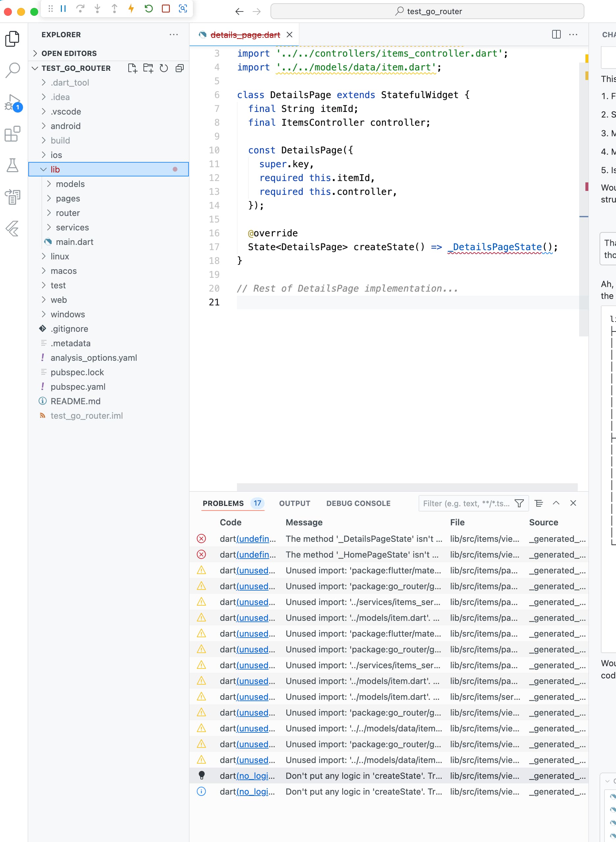Sort problems by Source column header
Screen dimensions: 616x842
(543, 522)
